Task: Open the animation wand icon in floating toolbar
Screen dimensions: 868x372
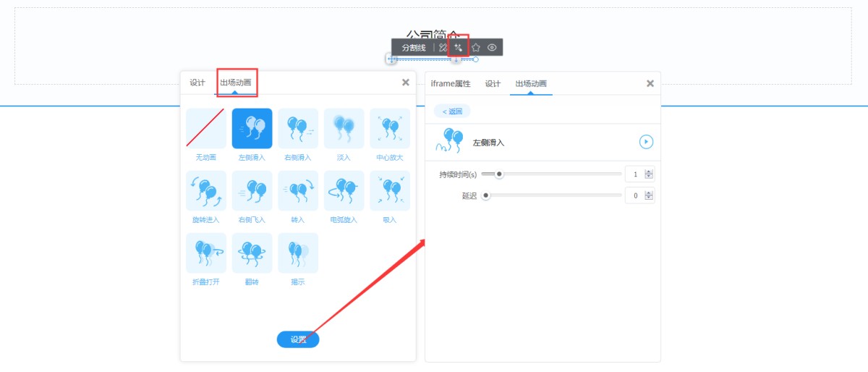Action: 459,47
